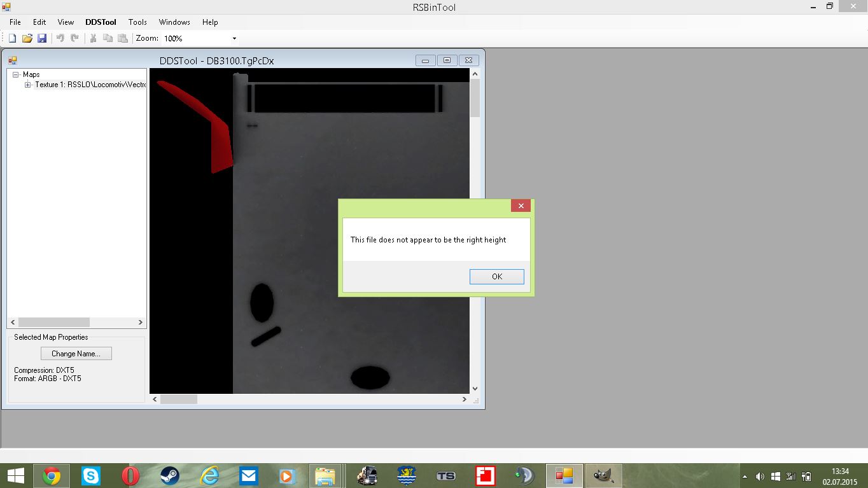The image size is (868, 488).
Task: Minimize the DDSTool child window
Action: tap(425, 60)
